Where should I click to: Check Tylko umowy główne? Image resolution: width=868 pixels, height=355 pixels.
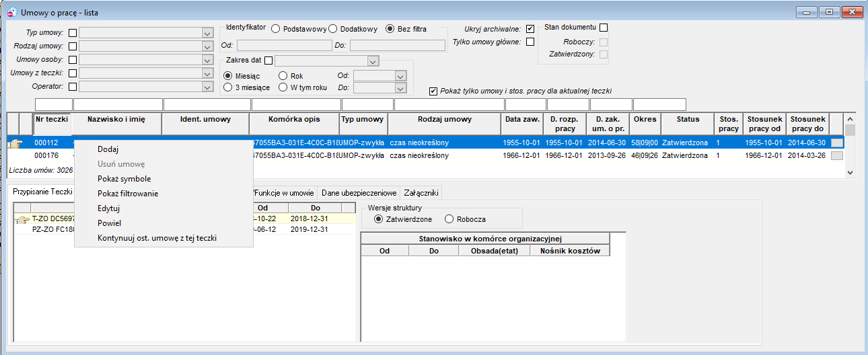(x=530, y=42)
